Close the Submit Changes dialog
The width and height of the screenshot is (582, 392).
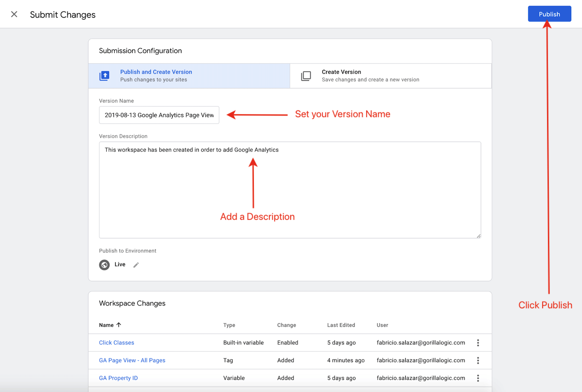pos(14,14)
